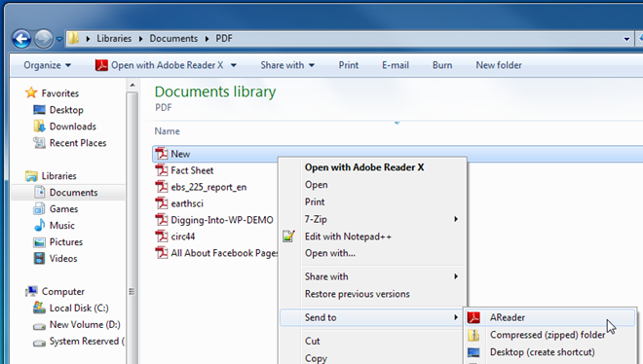Open Recent Places in the Favorites list

(78, 143)
